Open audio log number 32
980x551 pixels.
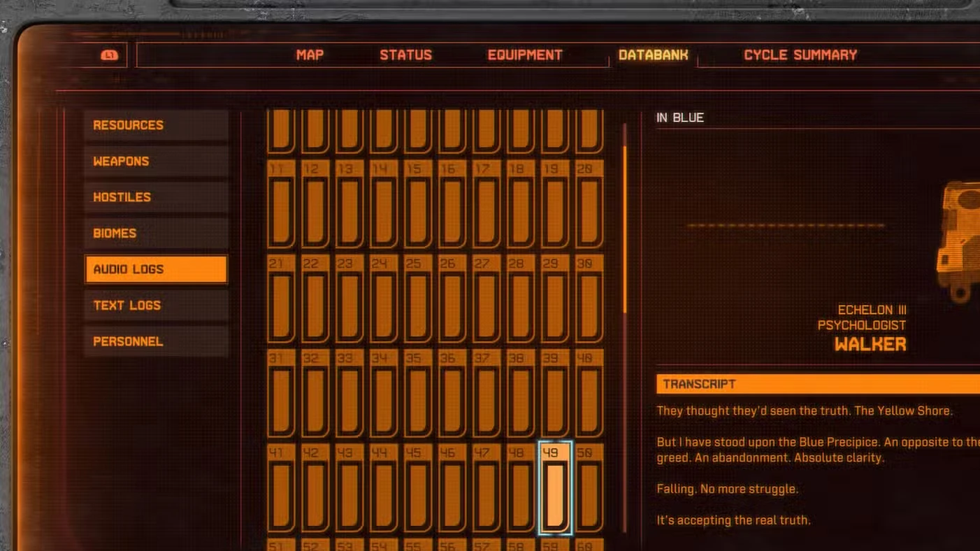(x=315, y=394)
